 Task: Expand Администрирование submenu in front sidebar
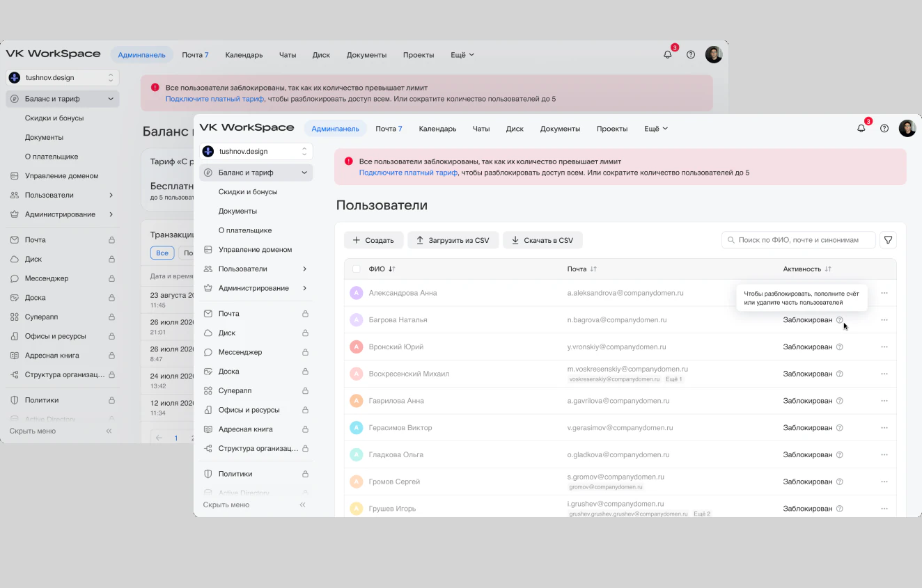(304, 288)
